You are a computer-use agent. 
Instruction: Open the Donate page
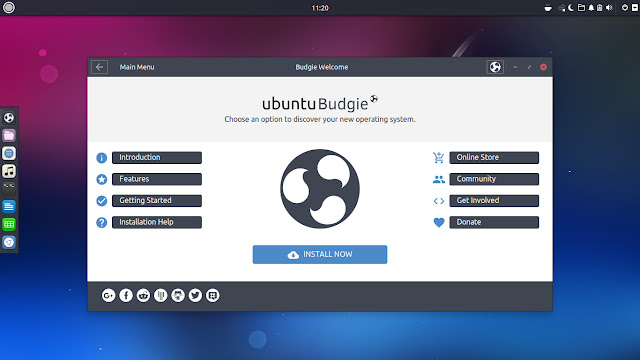tap(494, 222)
